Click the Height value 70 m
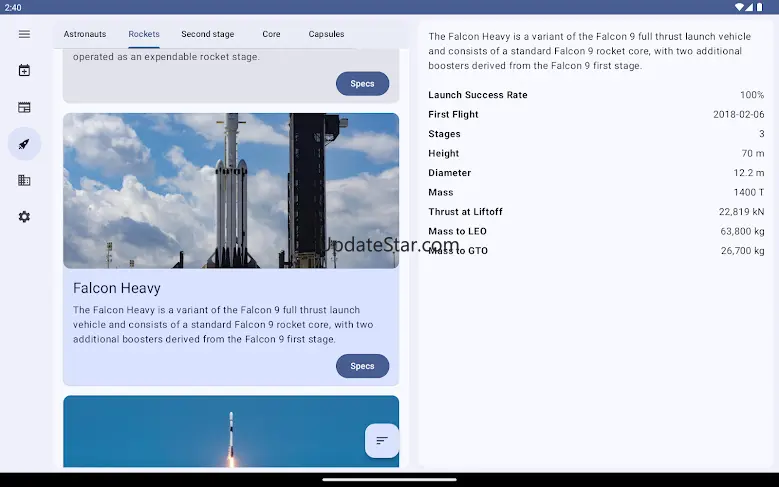 753,153
